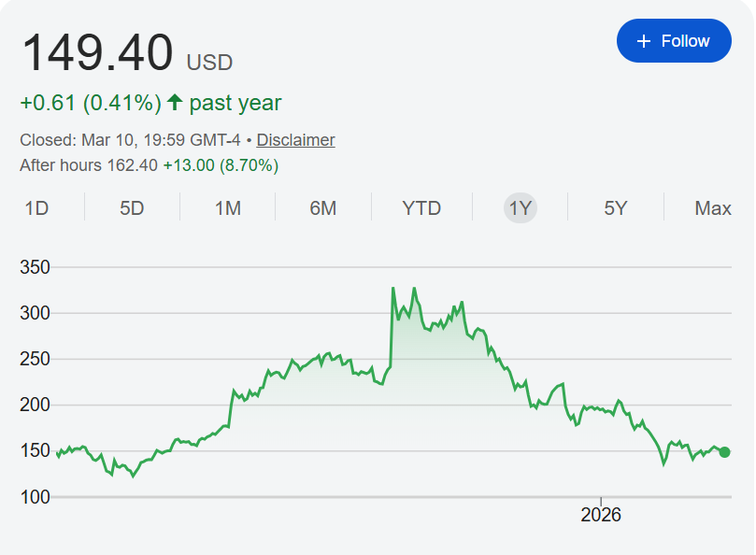Viewport: 756px width, 555px height.
Task: Click the 350 y-axis label
Action: click(x=35, y=267)
